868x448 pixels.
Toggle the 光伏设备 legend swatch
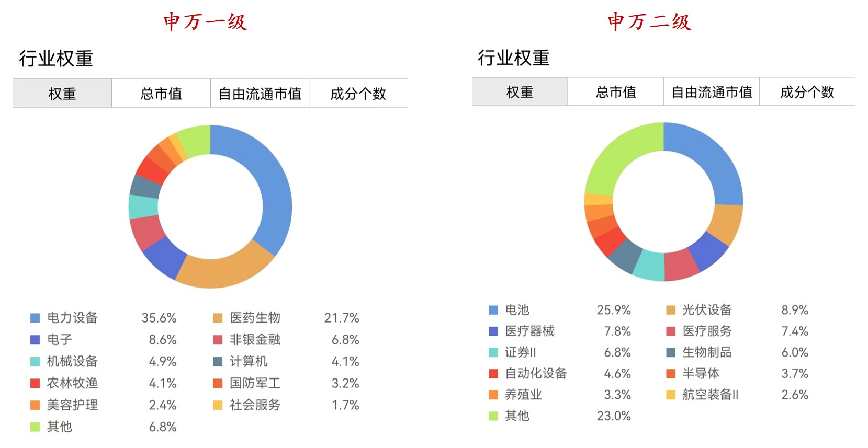tap(671, 310)
